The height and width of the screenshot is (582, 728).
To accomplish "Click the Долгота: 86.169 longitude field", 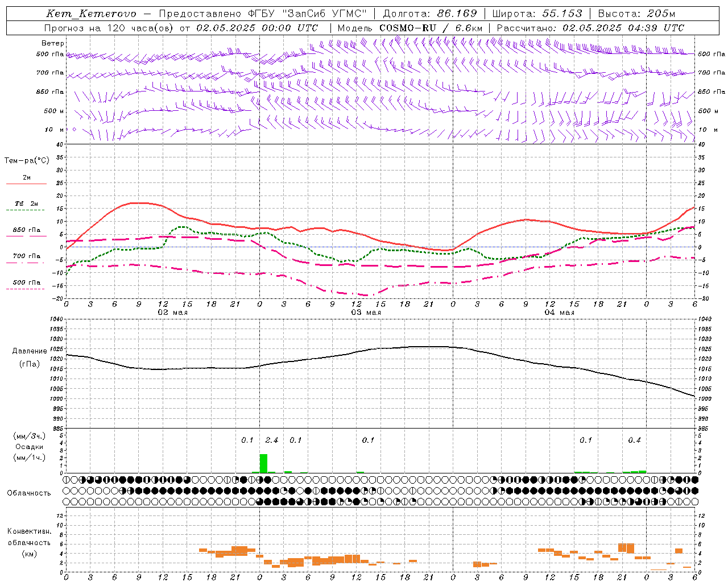I will click(429, 14).
